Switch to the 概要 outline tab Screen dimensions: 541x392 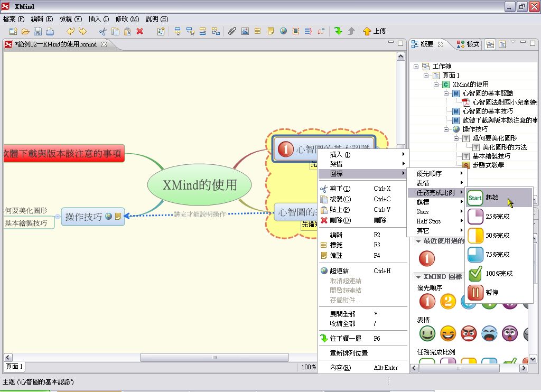(427, 44)
